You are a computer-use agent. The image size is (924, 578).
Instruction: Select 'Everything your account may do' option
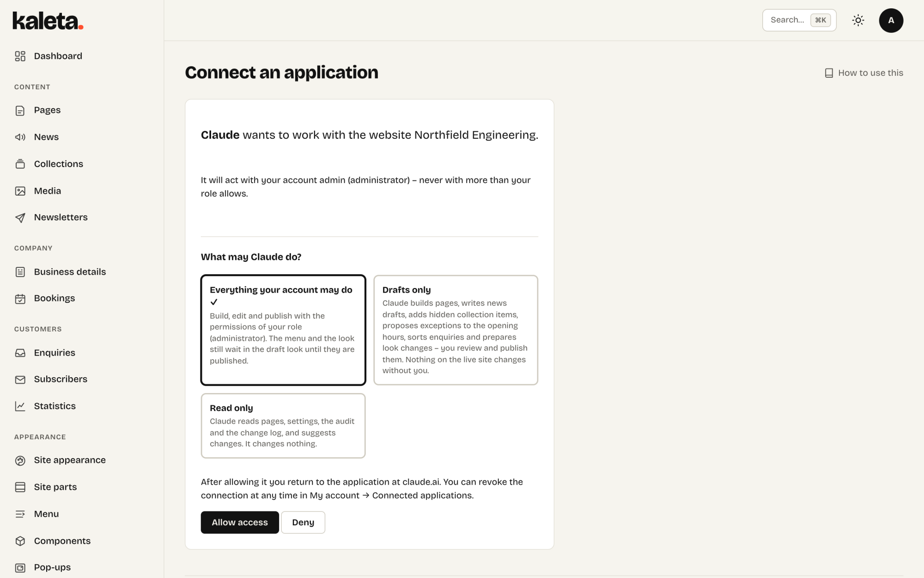pyautogui.click(x=283, y=330)
